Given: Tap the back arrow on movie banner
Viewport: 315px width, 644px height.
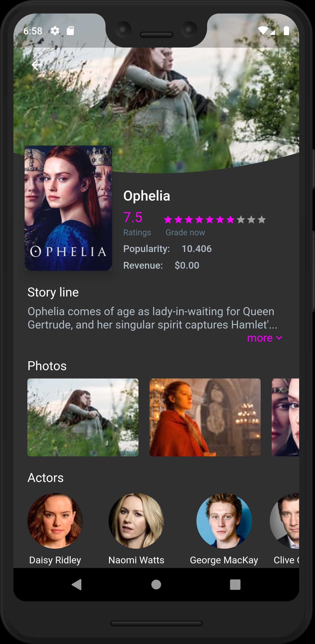Looking at the screenshot, I should pyautogui.click(x=37, y=65).
